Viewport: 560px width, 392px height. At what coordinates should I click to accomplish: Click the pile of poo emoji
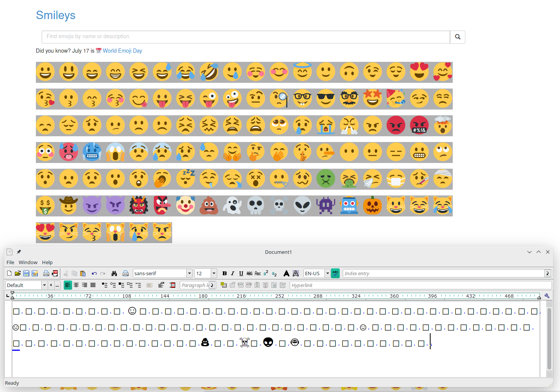point(209,206)
